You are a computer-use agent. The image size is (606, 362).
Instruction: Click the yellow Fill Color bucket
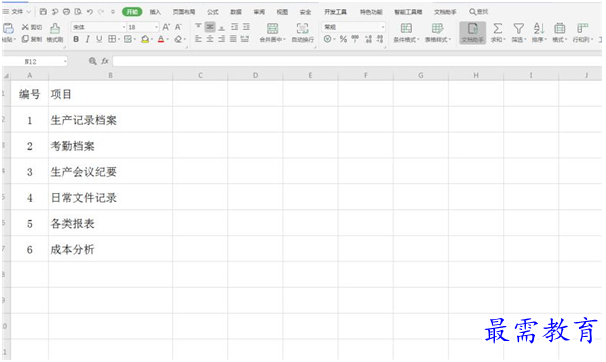[145, 39]
